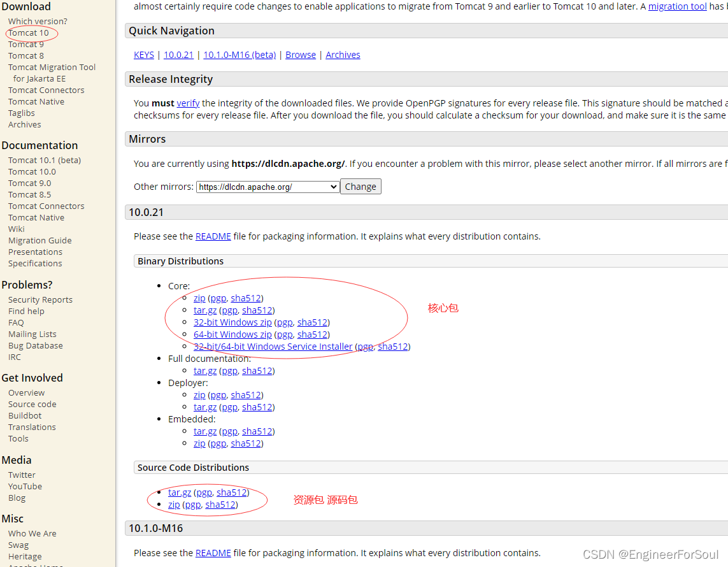Download the Deployer zip
728x567 pixels.
199,395
